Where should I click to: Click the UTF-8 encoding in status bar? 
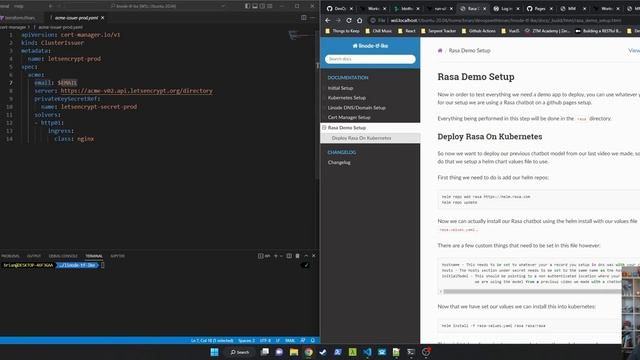(265, 340)
